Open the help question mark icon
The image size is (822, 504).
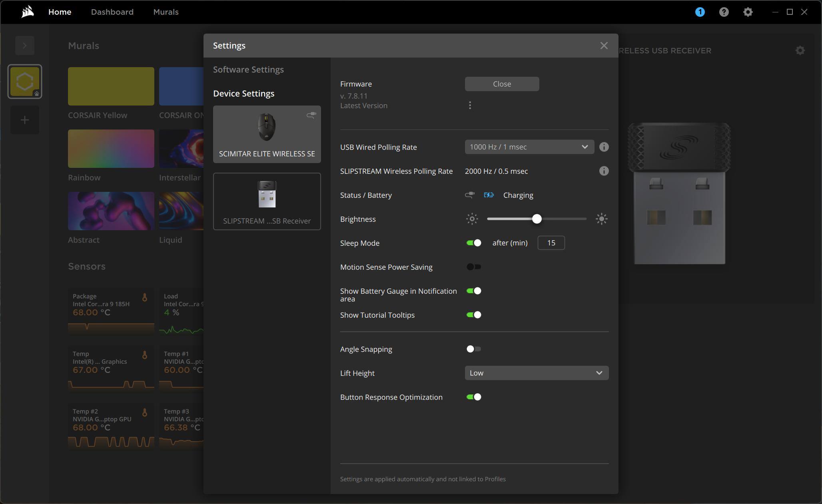tap(724, 12)
